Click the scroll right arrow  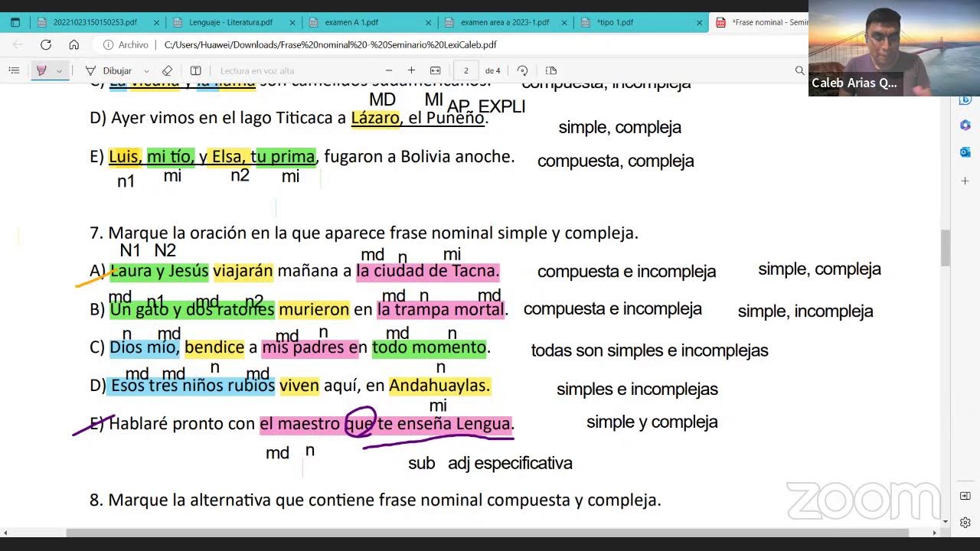pyautogui.click(x=934, y=532)
